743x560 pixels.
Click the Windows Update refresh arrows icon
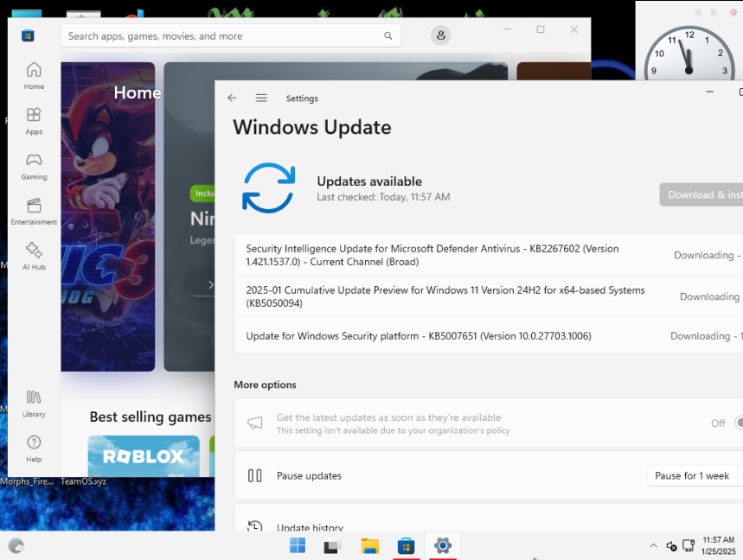(269, 188)
